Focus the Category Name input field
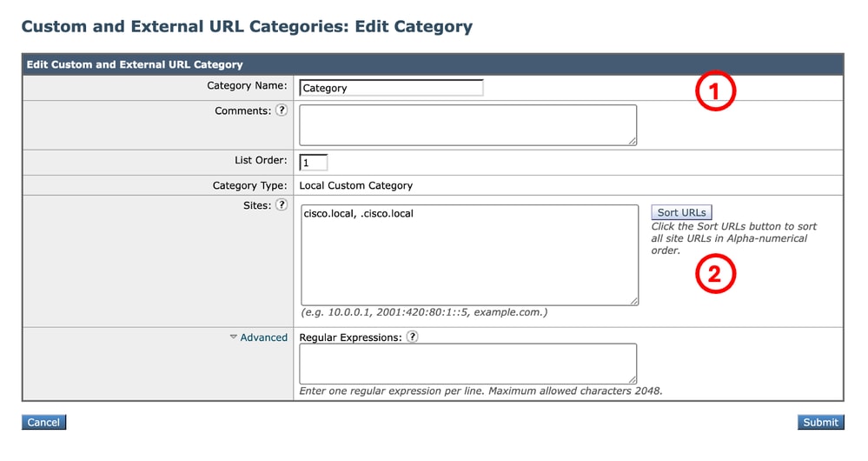This screenshot has width=868, height=461. (391, 88)
